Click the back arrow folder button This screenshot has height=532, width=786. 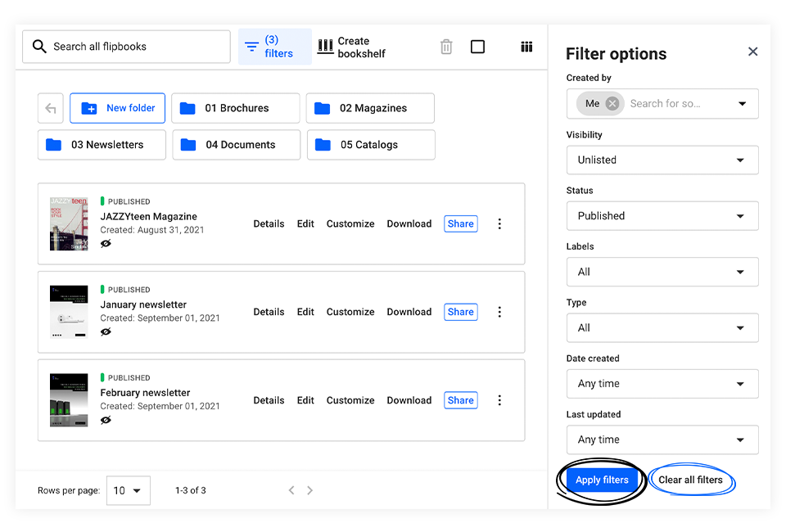click(x=51, y=108)
